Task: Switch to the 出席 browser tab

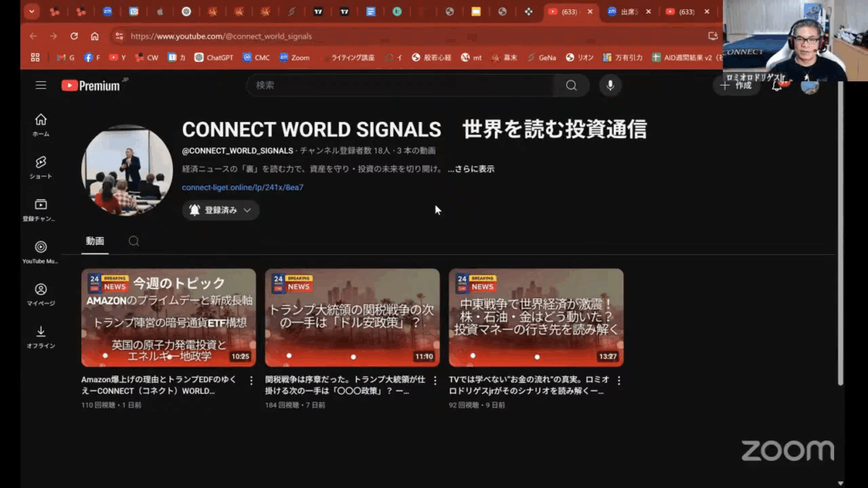Action: pyautogui.click(x=626, y=12)
